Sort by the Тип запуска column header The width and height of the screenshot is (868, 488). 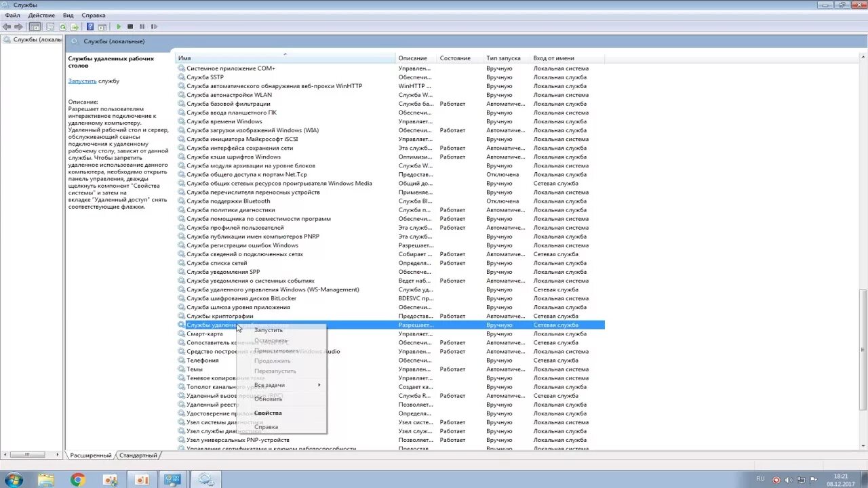pos(507,58)
